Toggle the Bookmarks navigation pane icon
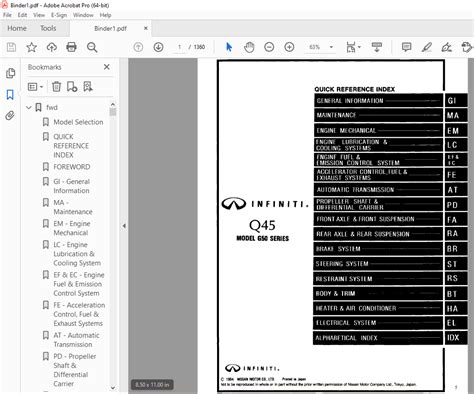This screenshot has height=394, width=474. (x=10, y=95)
